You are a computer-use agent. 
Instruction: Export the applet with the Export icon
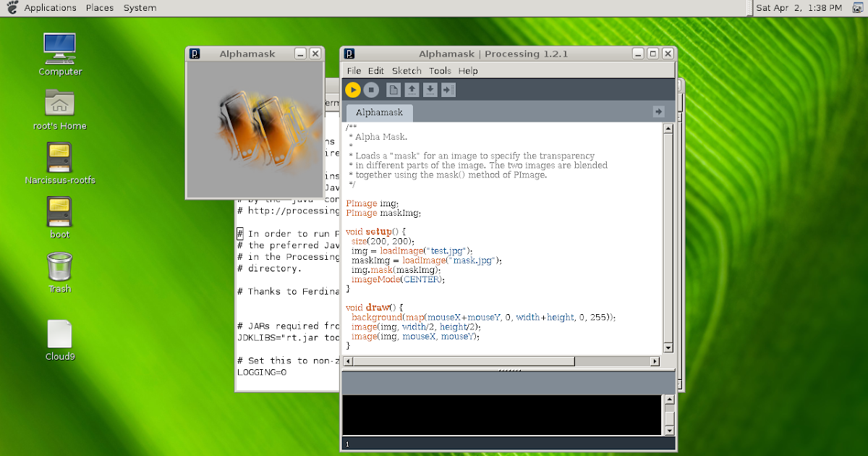pos(448,90)
